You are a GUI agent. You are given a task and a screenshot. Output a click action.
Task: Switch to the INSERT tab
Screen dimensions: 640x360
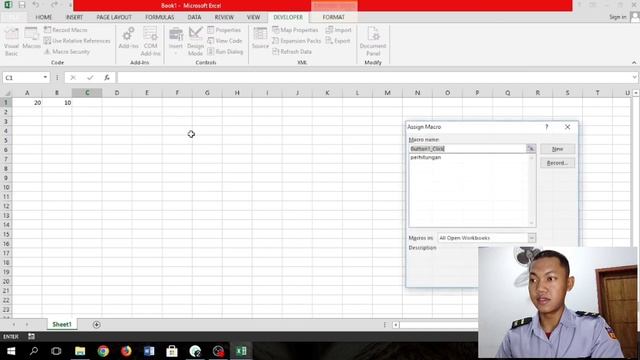click(74, 17)
